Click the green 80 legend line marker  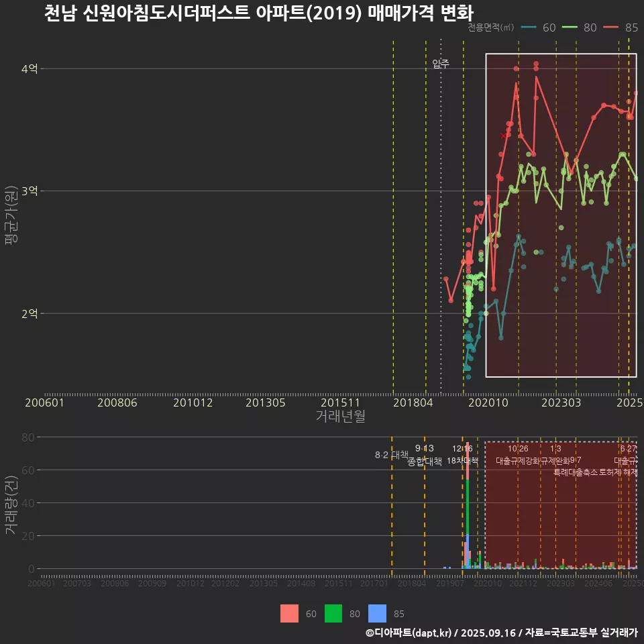(570, 27)
